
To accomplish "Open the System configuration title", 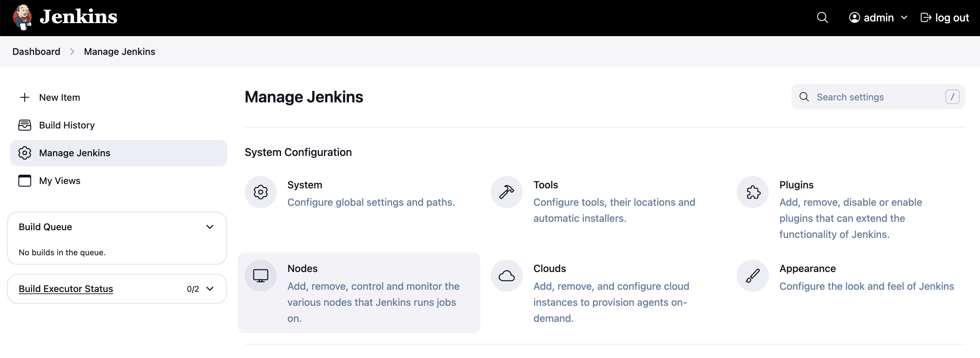I will pos(305,185).
